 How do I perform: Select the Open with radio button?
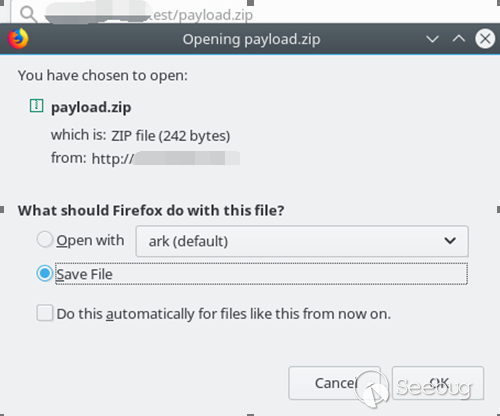(x=45, y=239)
